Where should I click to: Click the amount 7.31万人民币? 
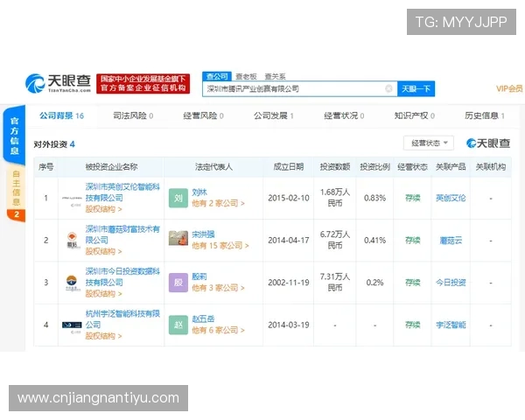coord(335,282)
